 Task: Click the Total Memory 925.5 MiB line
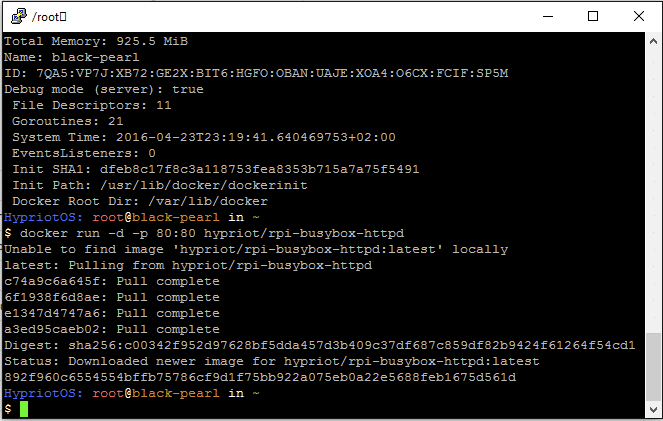point(96,41)
